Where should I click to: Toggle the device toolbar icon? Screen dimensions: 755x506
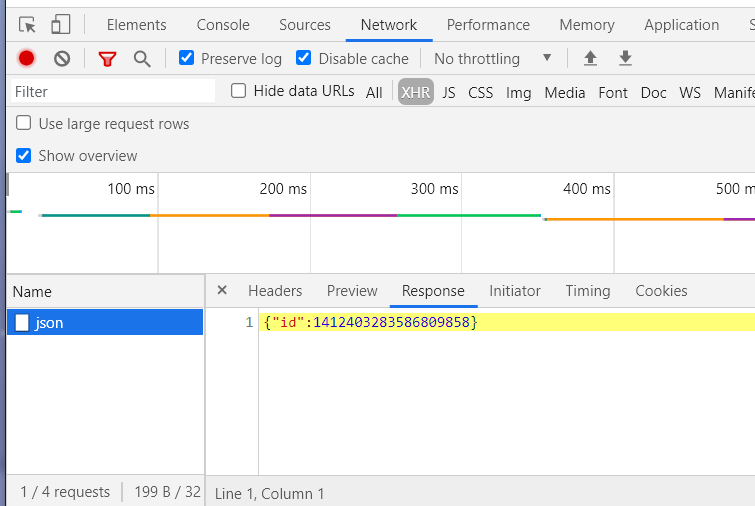tap(61, 25)
